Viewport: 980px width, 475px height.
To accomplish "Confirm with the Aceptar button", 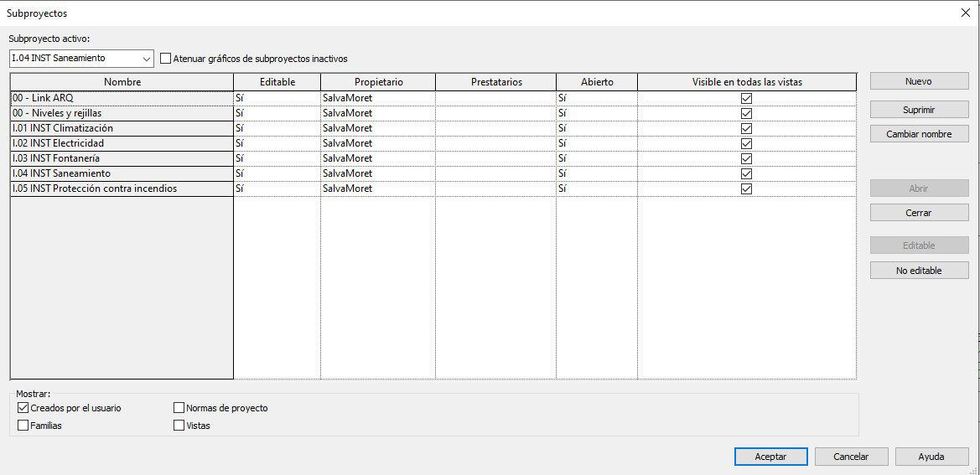I will tap(770, 457).
